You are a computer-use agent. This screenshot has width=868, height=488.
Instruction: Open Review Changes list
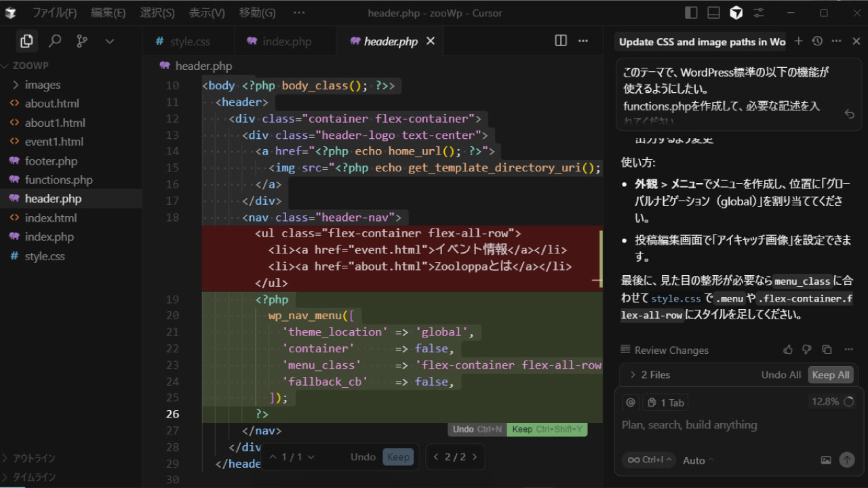[x=665, y=350]
